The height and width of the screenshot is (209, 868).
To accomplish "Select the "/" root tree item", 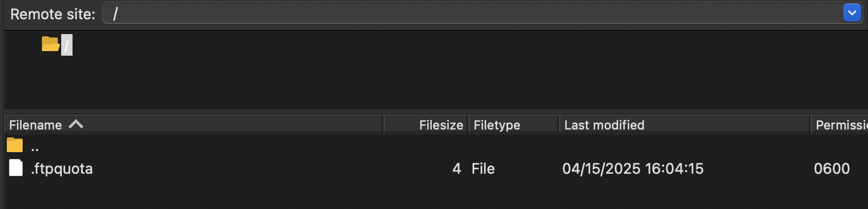I will point(67,44).
